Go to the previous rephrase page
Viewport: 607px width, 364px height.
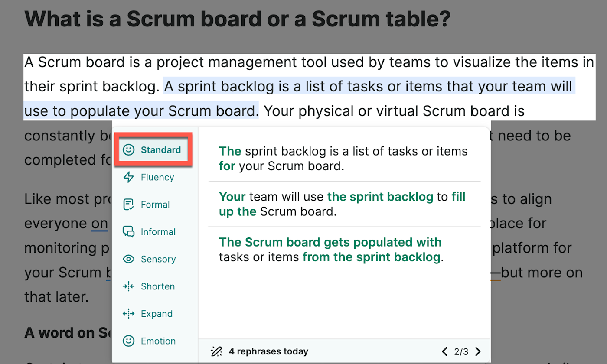coord(444,351)
